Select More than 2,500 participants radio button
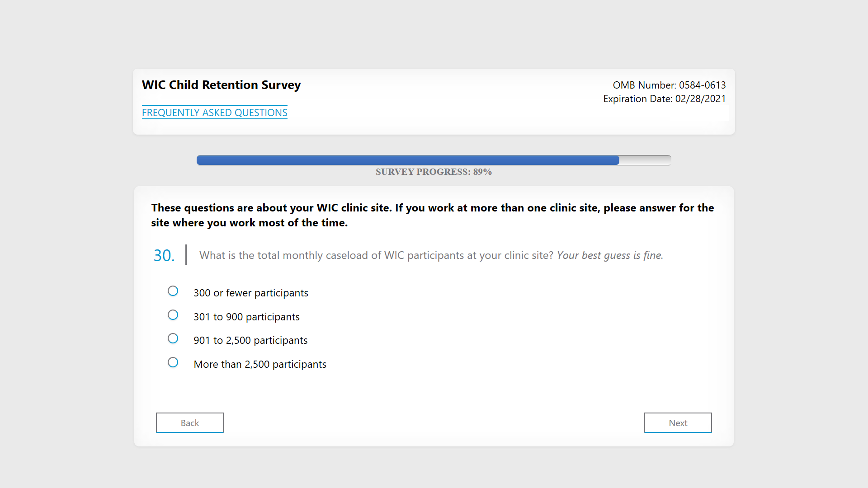The image size is (868, 488). click(x=173, y=362)
